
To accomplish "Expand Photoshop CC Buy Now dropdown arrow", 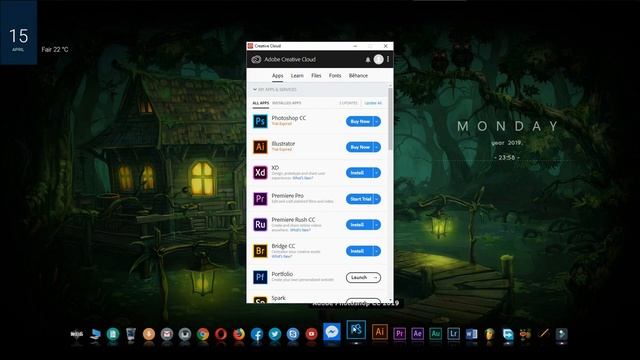I will point(377,121).
